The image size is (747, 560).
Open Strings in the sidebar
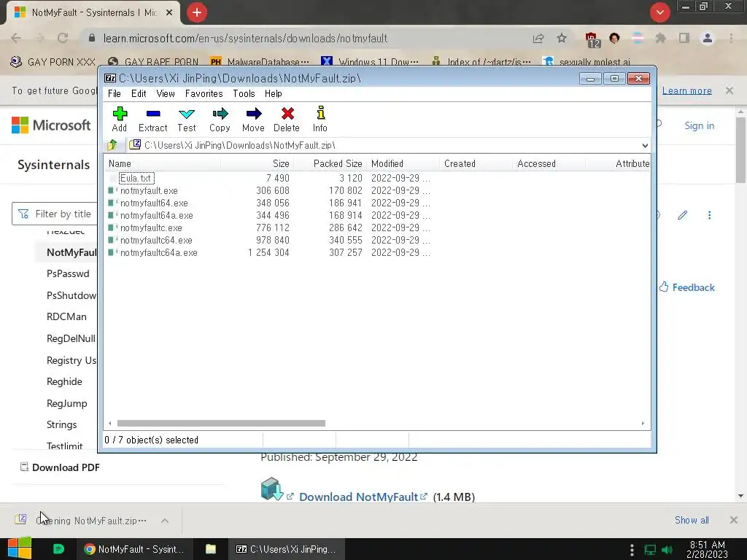[61, 424]
